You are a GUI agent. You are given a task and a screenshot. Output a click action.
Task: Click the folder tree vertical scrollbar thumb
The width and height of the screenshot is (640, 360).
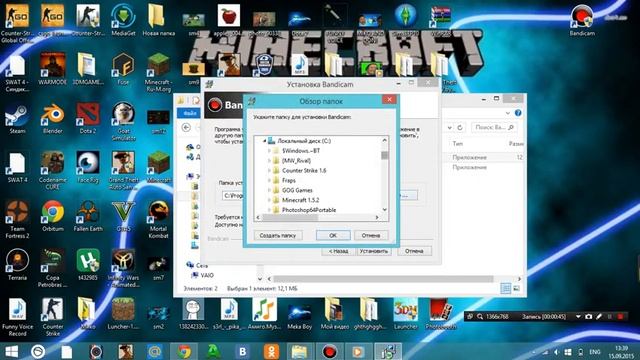tap(384, 156)
